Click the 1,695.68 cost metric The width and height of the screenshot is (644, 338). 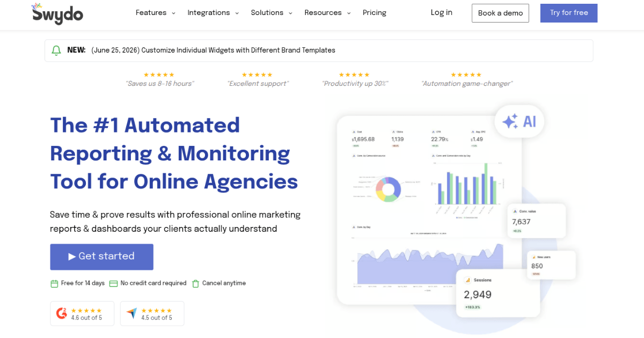pos(363,138)
